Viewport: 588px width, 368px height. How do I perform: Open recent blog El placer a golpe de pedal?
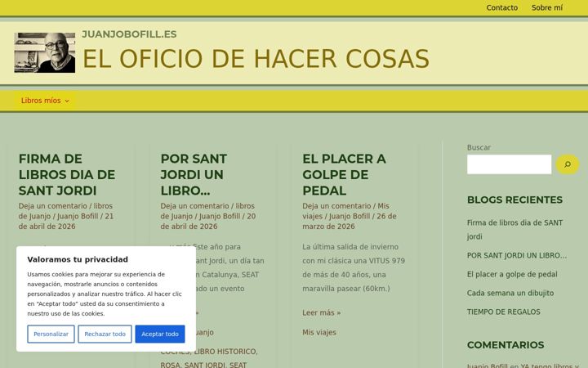[512, 274]
